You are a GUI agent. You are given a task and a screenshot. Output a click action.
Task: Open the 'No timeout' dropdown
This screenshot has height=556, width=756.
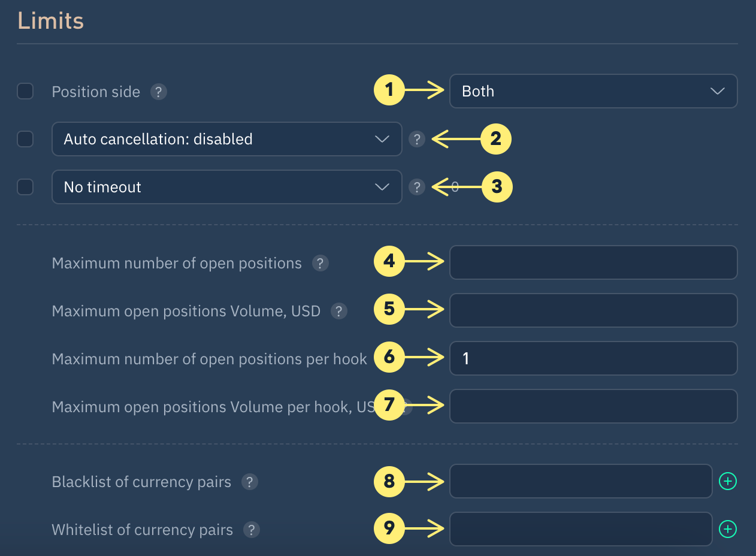click(226, 187)
